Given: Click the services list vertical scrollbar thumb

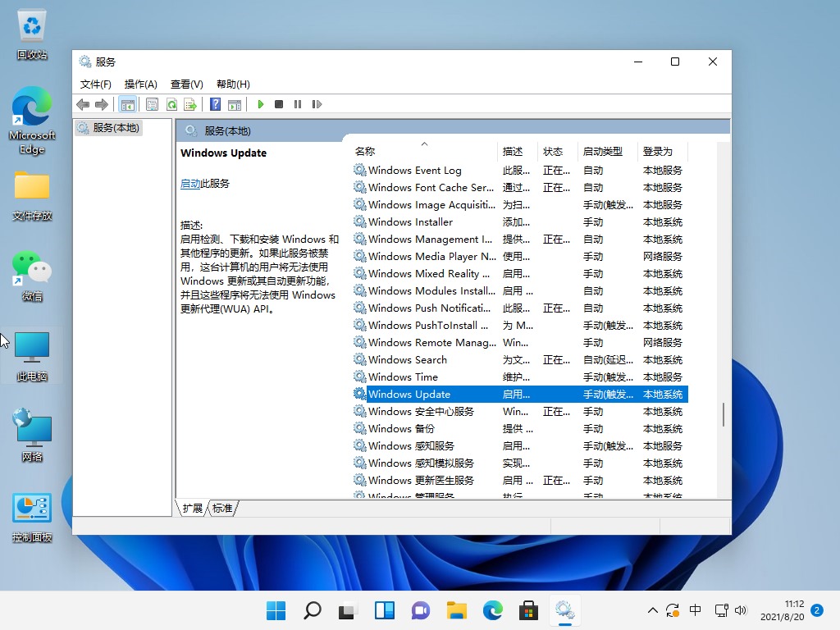Looking at the screenshot, I should tap(723, 414).
